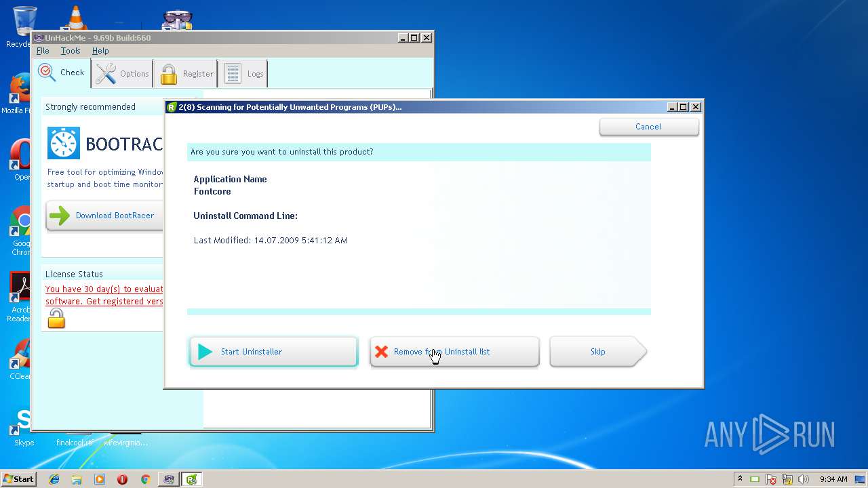The image size is (868, 488).
Task: Click the Fontcore application name text
Action: [212, 192]
